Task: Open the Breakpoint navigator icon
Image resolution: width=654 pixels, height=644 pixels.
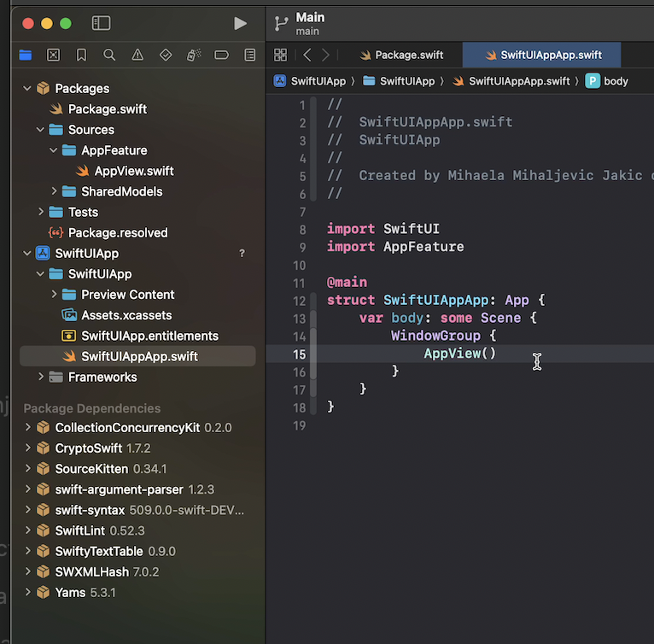Action: click(222, 55)
